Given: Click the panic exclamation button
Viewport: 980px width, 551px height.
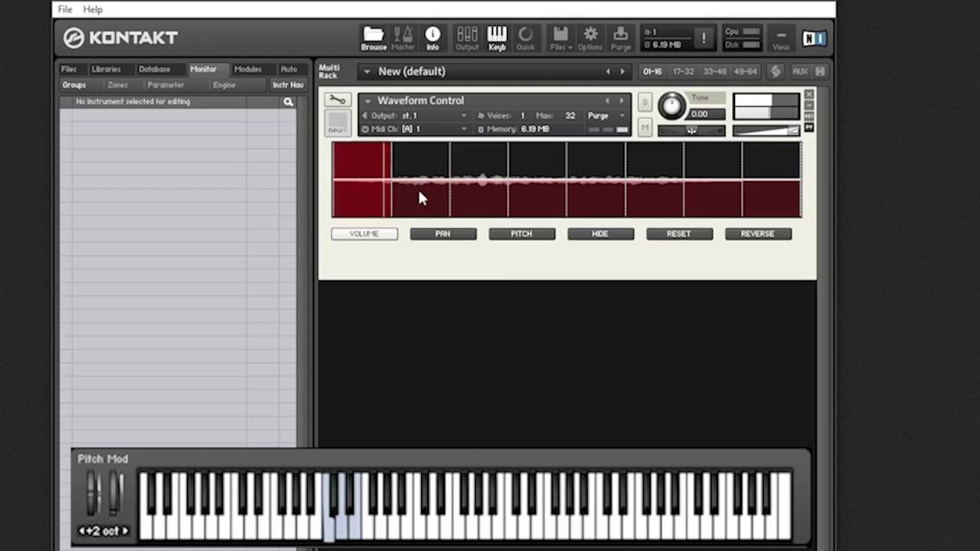Looking at the screenshot, I should tap(704, 37).
